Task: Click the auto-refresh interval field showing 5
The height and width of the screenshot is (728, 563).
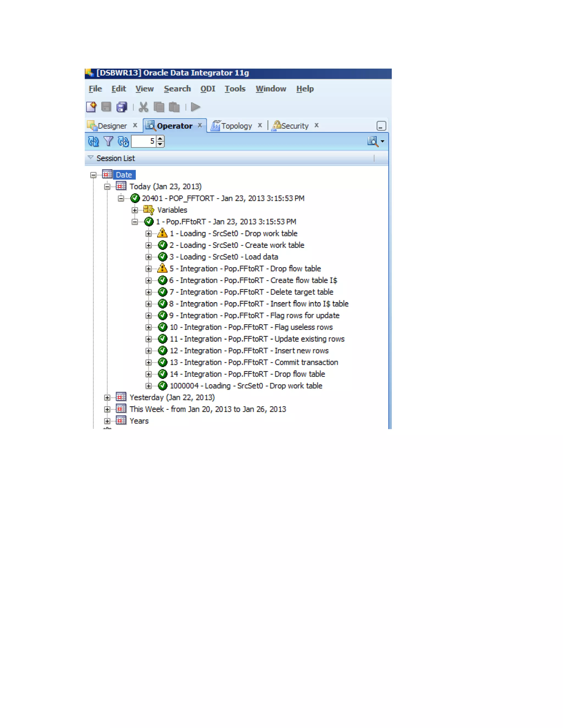Action: coord(143,141)
